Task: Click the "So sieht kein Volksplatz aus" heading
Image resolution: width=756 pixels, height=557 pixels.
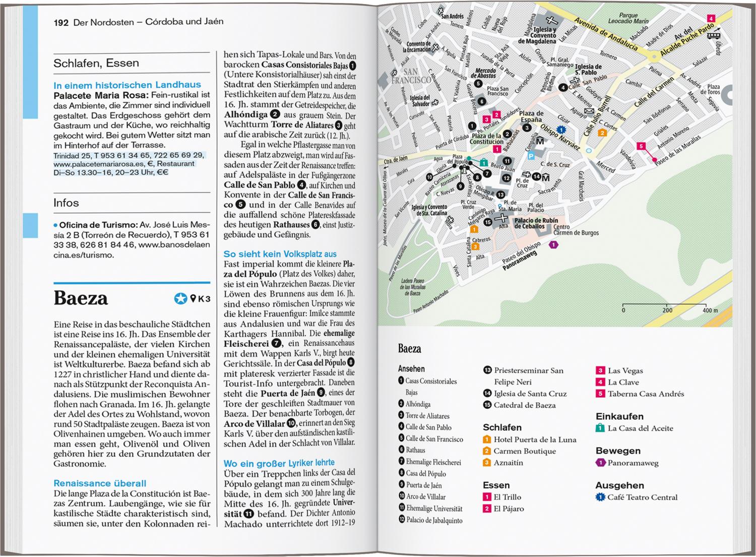Action: [x=280, y=254]
